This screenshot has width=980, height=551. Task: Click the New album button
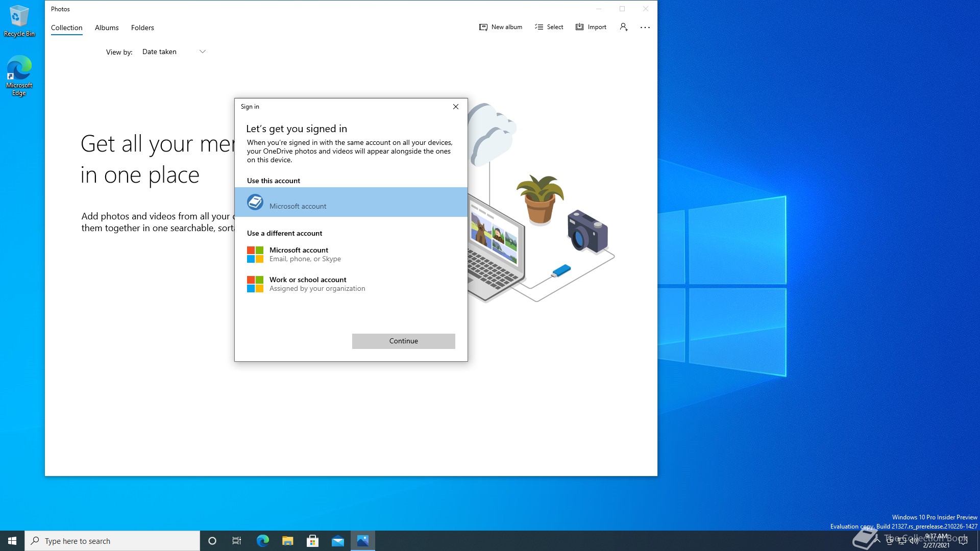point(500,27)
